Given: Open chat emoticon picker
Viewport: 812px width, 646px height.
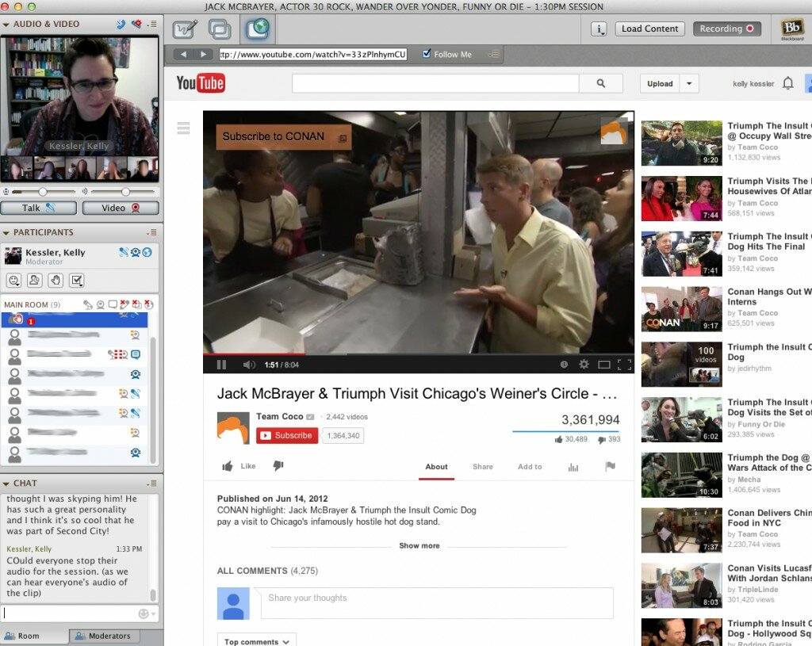Looking at the screenshot, I should coord(147,614).
